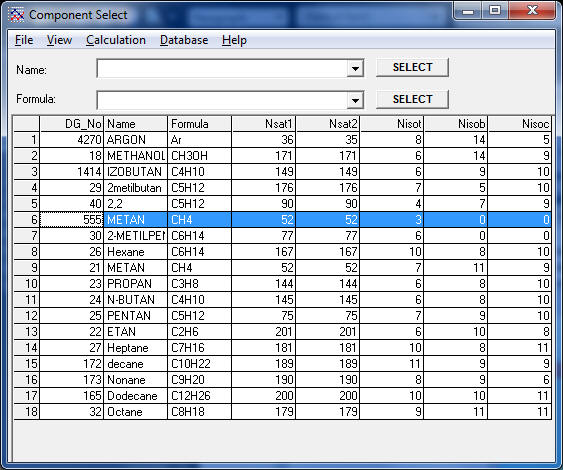Expand the Formula dropdown arrow
This screenshot has height=470, width=563.
tap(355, 100)
